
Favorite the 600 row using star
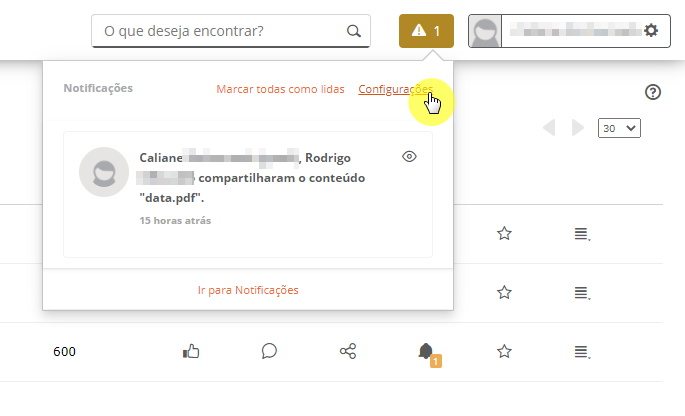click(x=504, y=351)
